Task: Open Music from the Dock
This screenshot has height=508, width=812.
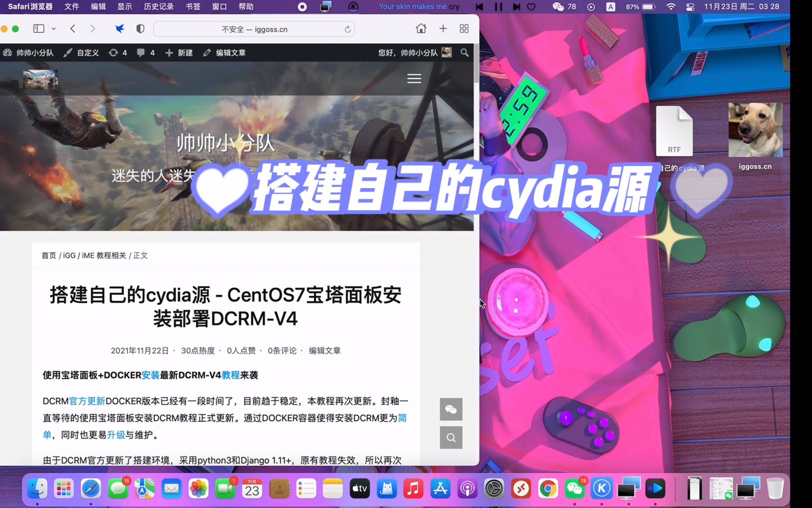Action: tap(413, 489)
